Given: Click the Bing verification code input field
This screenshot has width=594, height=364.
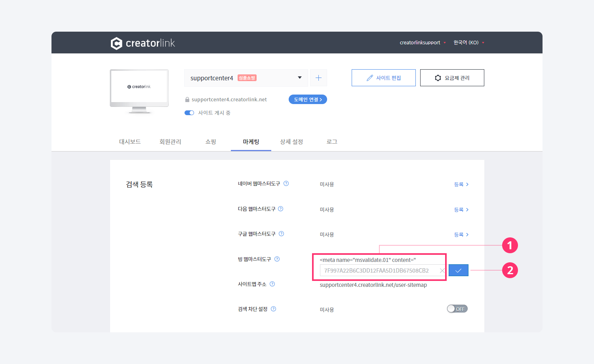Looking at the screenshot, I should 378,271.
